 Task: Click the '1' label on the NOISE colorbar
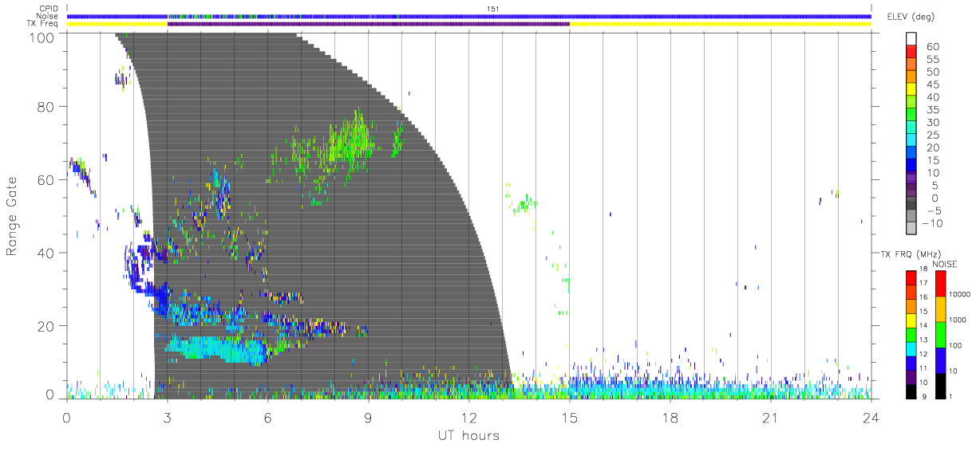[949, 396]
